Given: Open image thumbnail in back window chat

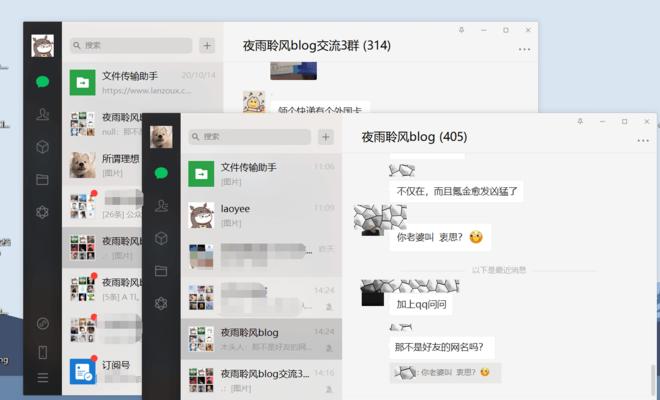Looking at the screenshot, I should click(293, 71).
